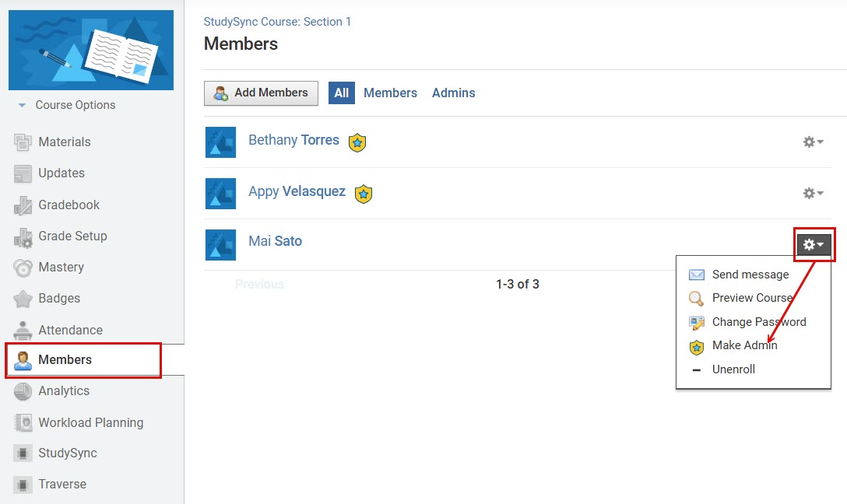Click the course banner image
Screen dimensions: 847x504
click(x=91, y=50)
